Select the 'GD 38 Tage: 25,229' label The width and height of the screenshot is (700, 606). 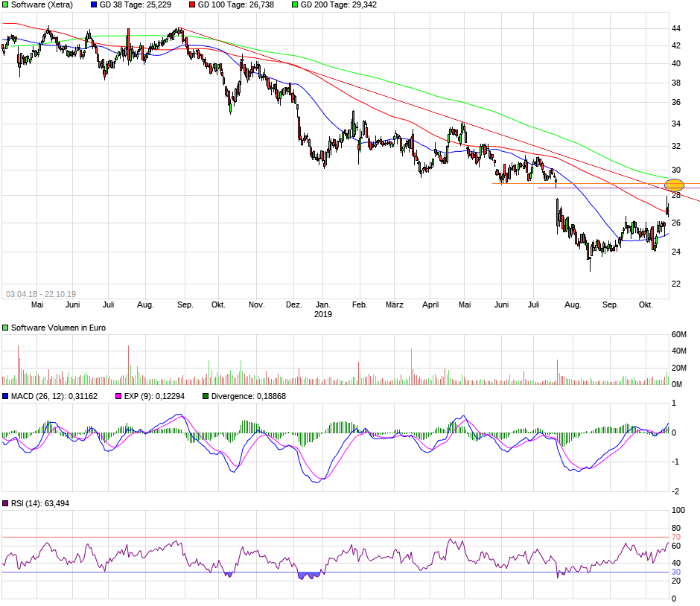(x=136, y=5)
